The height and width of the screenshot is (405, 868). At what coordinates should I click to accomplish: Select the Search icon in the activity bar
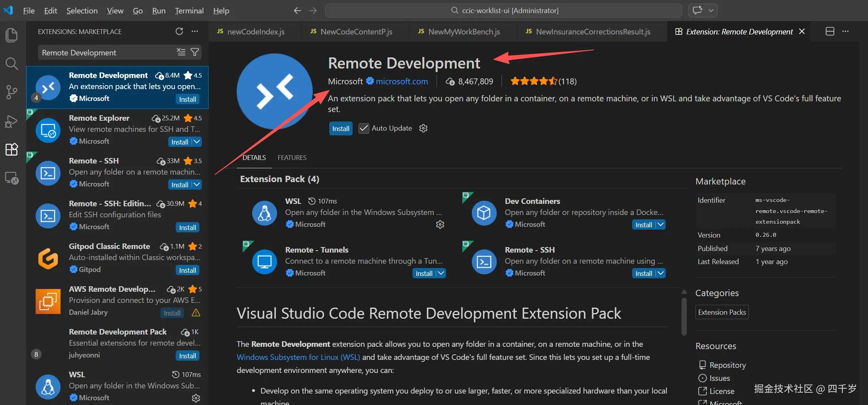[11, 63]
